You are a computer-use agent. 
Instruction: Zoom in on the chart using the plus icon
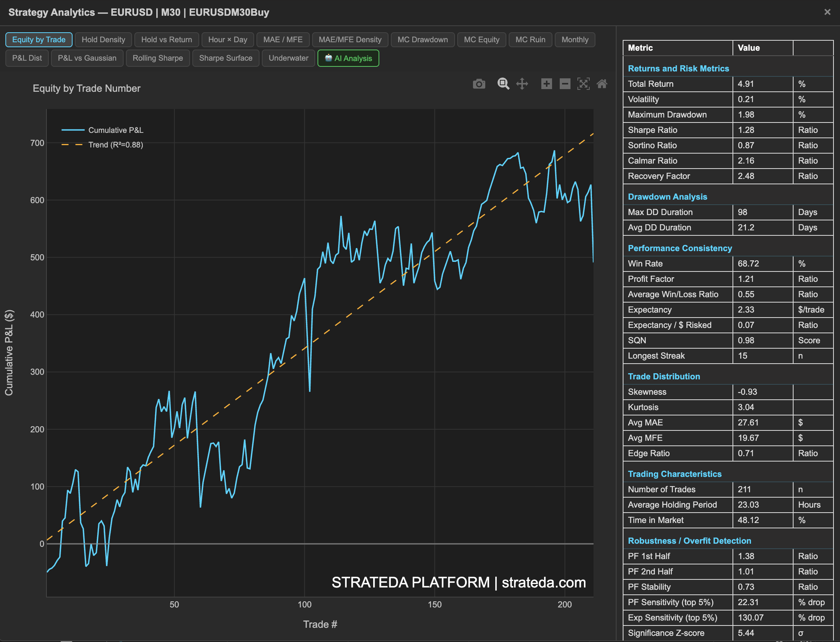click(x=547, y=84)
